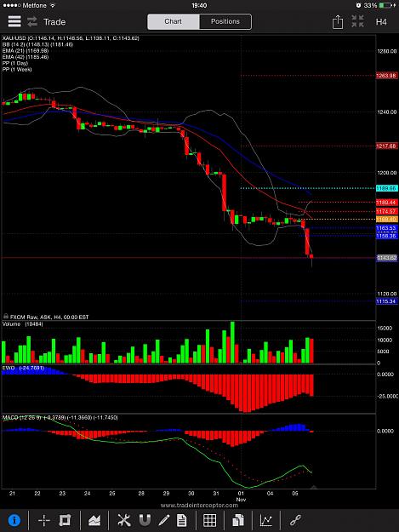This screenshot has height=532, width=399.
Task: Tap the blue 1115.34 support tag
Action: (386, 301)
